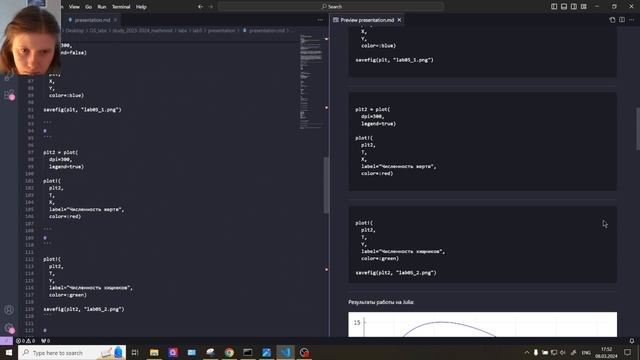The height and width of the screenshot is (360, 640).
Task: Open File Explorer from the taskbar
Action: coord(154,352)
